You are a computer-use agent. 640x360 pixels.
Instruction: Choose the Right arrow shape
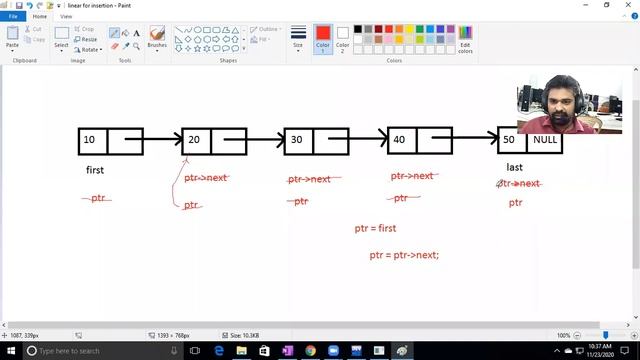click(x=216, y=40)
